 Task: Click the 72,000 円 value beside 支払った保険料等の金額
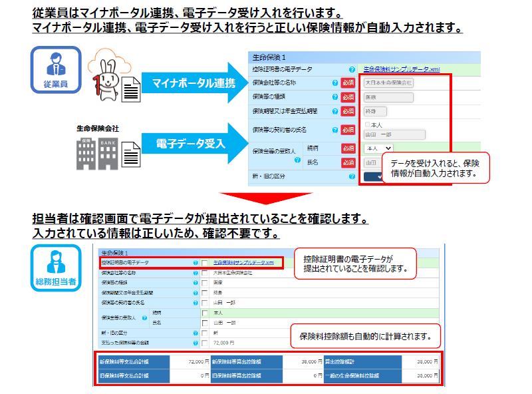(223, 343)
